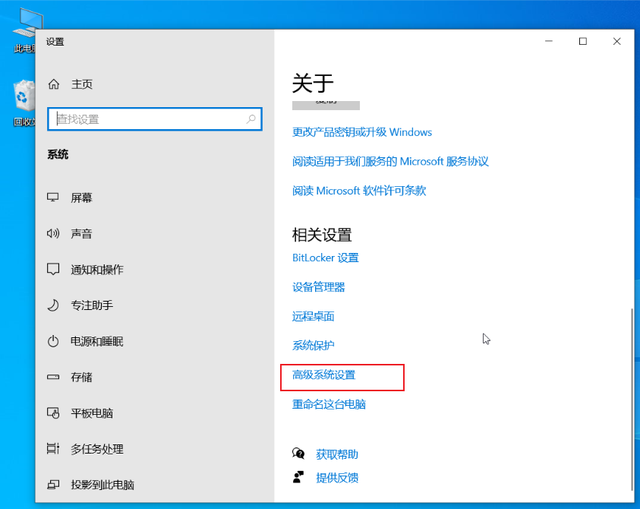Viewport: 640px width, 509px height.
Task: Open 设备管理器 link
Action: click(318, 287)
